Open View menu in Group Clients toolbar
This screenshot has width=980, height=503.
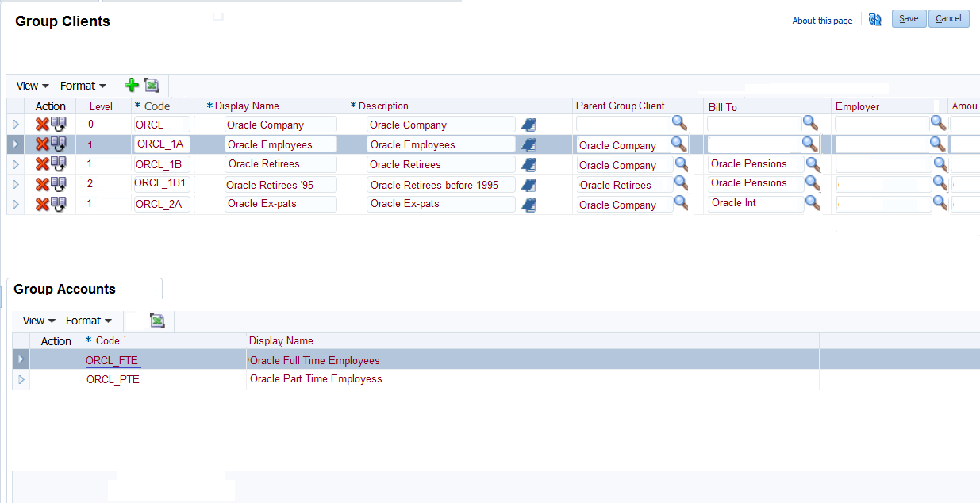[x=33, y=86]
